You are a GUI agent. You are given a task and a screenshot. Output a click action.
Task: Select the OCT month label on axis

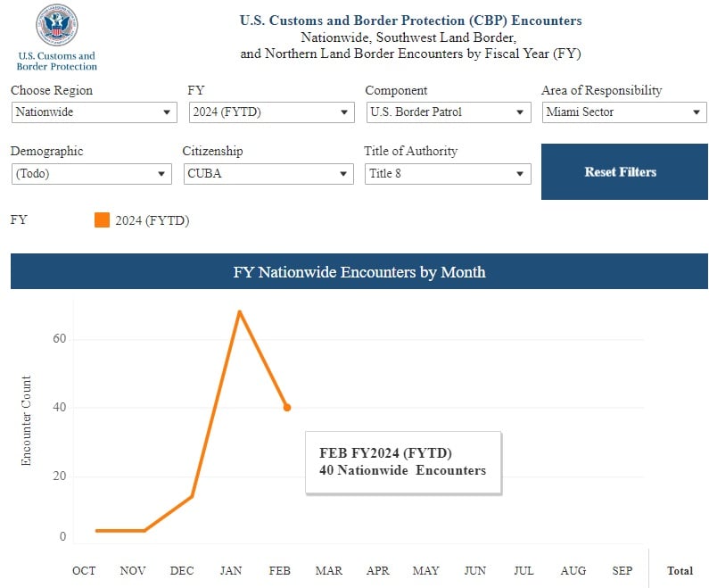(x=84, y=571)
